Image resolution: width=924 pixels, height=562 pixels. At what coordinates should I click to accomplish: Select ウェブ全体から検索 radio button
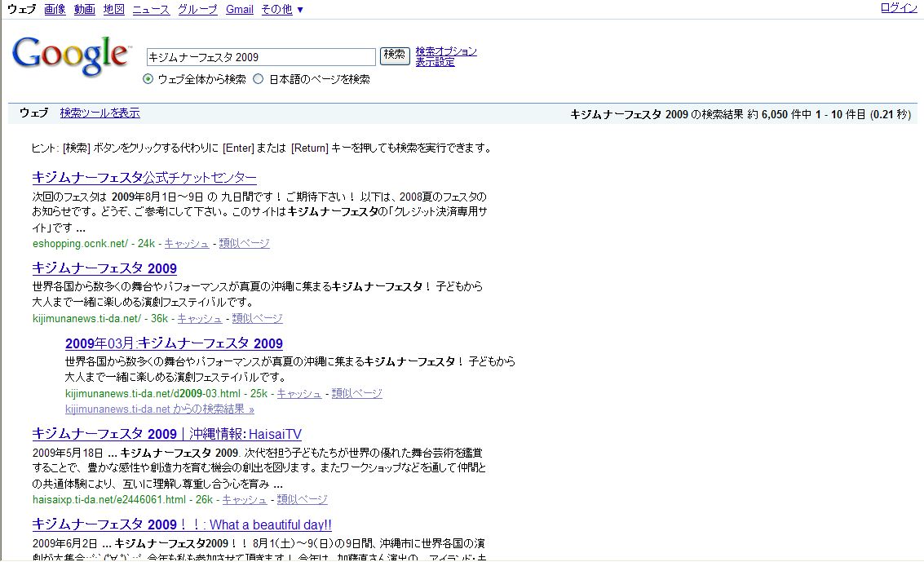148,79
